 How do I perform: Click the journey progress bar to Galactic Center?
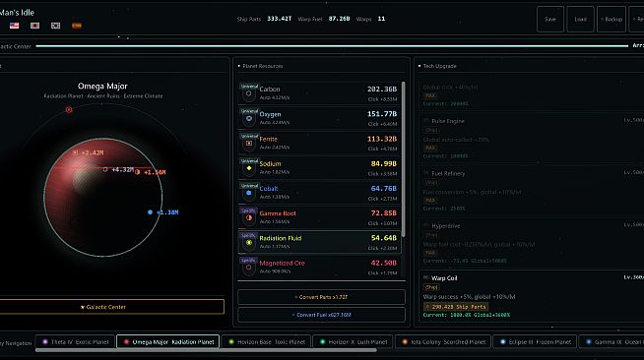[332, 46]
